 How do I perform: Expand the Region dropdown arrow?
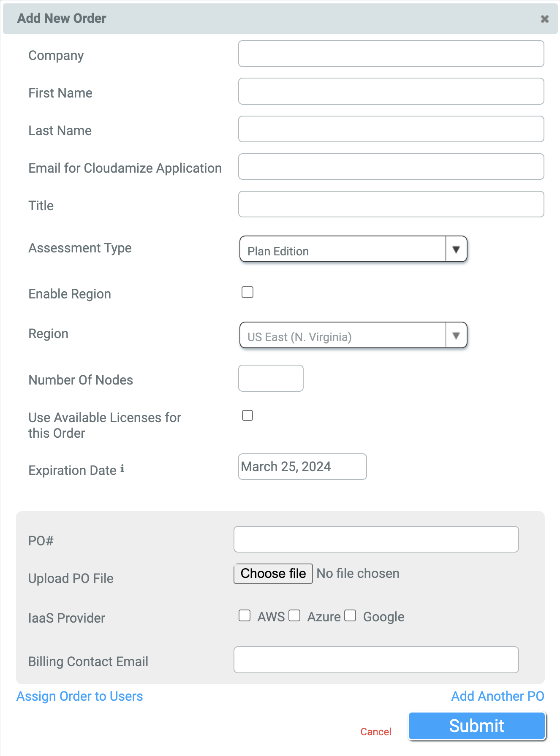tap(456, 336)
